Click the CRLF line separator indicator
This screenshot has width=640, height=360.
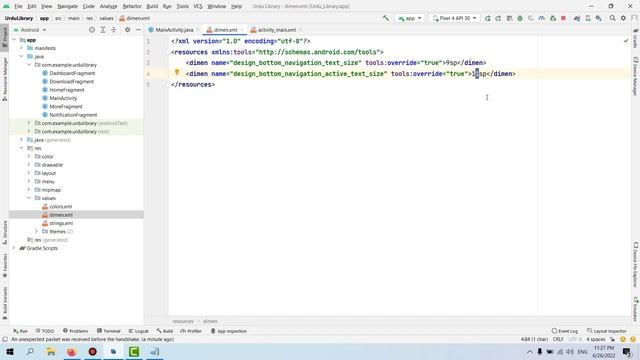coord(558,339)
